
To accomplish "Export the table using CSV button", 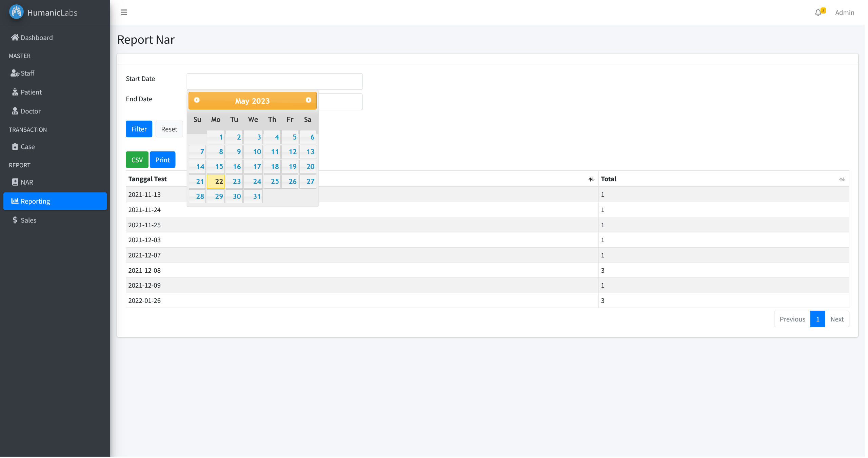I will coord(137,160).
